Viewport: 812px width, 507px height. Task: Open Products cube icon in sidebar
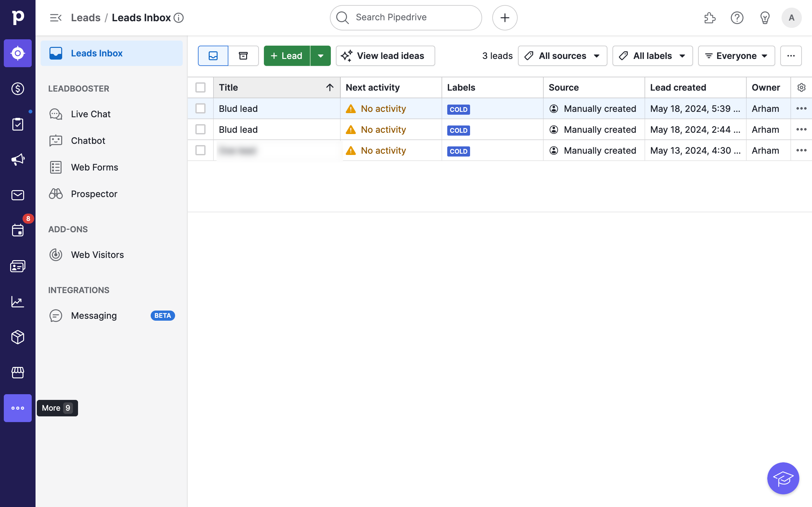pos(17,337)
